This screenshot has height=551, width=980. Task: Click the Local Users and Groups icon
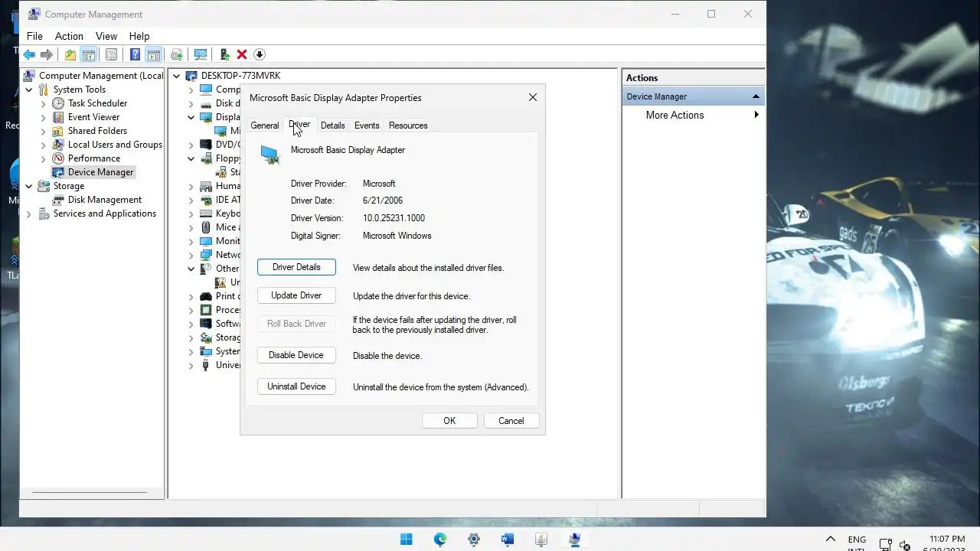[58, 145]
